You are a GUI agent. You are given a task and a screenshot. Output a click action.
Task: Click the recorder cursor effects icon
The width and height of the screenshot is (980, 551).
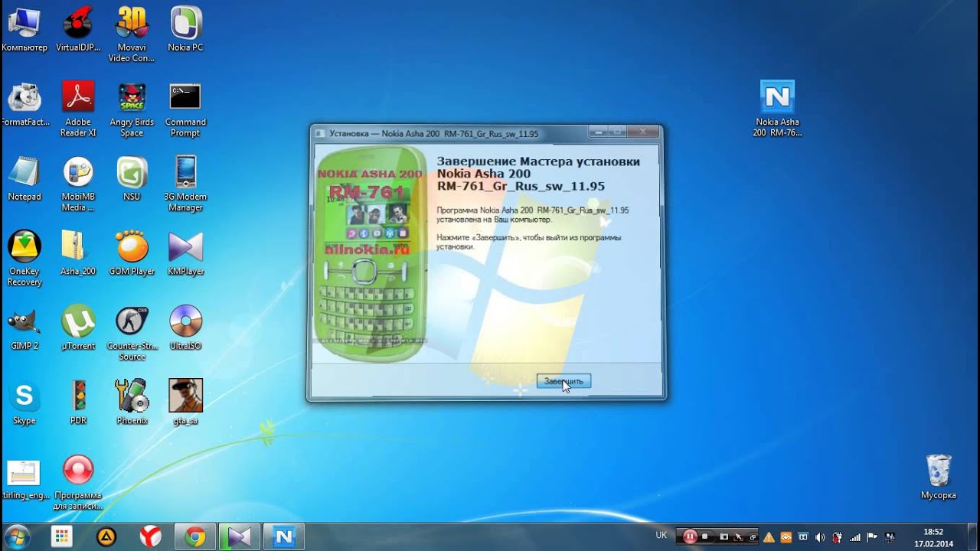pos(738,536)
